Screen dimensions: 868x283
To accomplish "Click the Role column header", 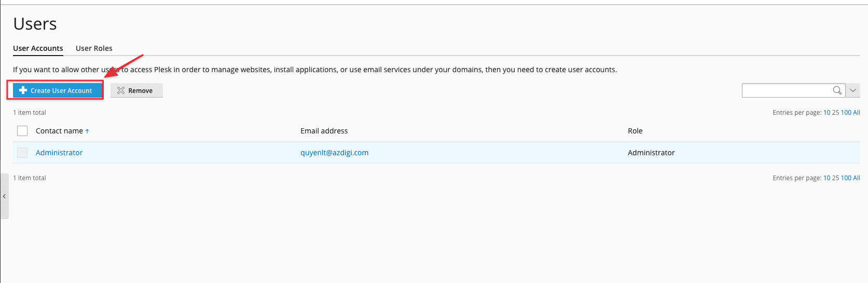I will (x=635, y=131).
